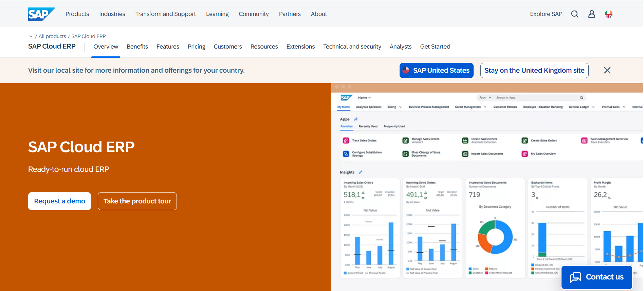Click Take the product tour button
The height and width of the screenshot is (291, 644).
coord(137,201)
